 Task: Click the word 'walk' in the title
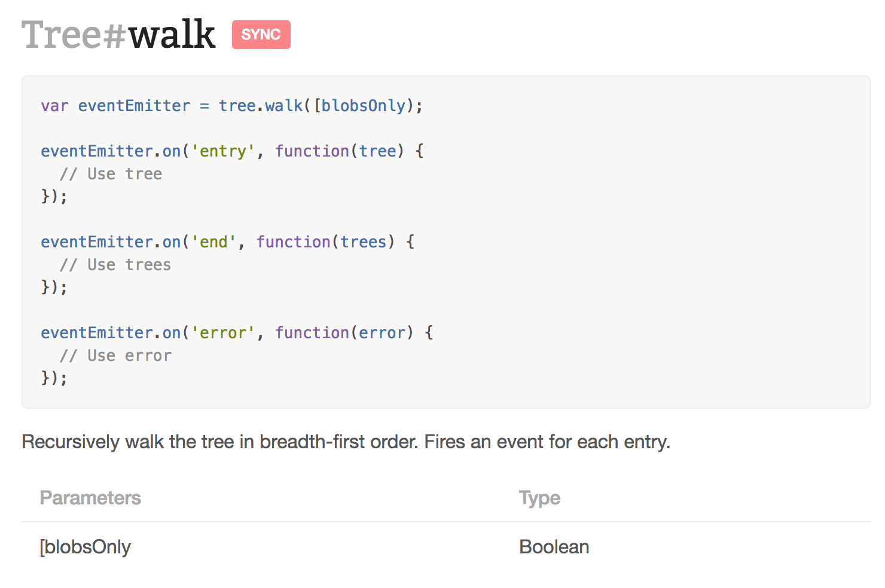coord(172,35)
